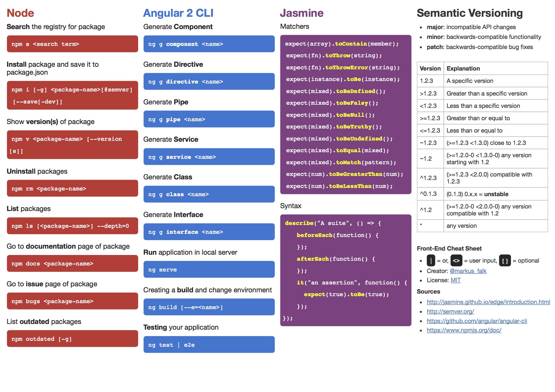Viewport: 555px width, 392px height.
Task: Click the square brackets optional icon
Action: [505, 261]
